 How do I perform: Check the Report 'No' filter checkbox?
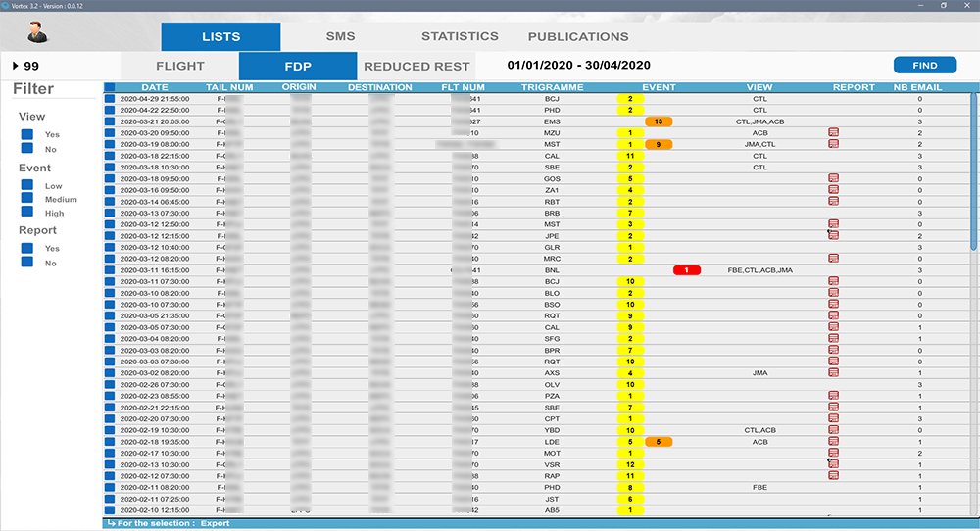(x=27, y=264)
